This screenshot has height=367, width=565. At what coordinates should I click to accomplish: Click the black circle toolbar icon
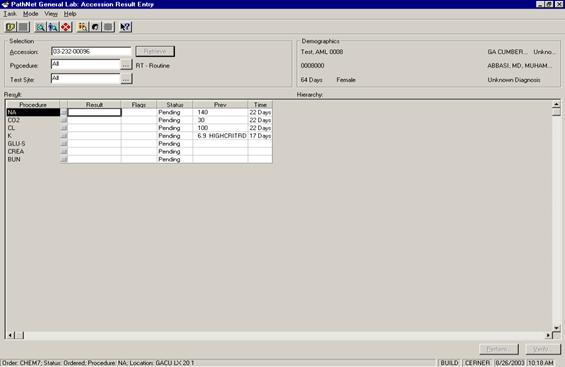[x=95, y=27]
